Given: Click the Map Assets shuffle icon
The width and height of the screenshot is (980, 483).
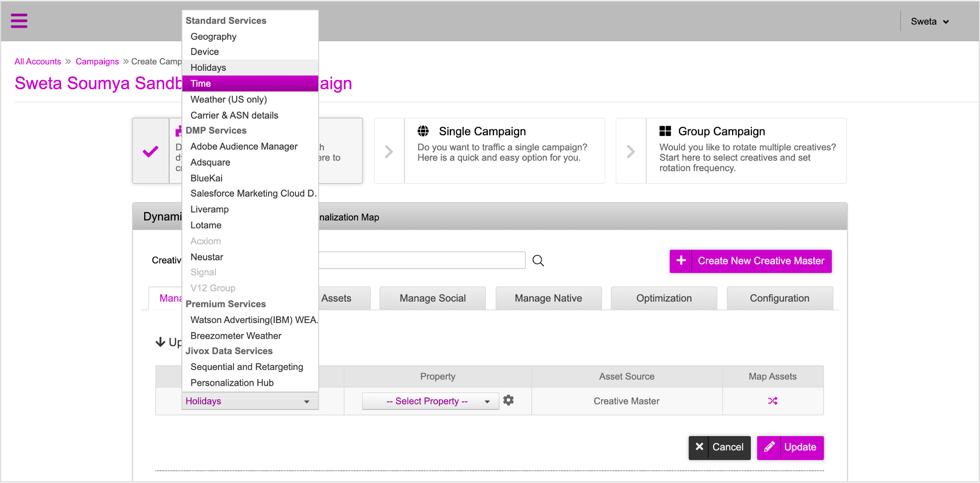Looking at the screenshot, I should tap(772, 401).
